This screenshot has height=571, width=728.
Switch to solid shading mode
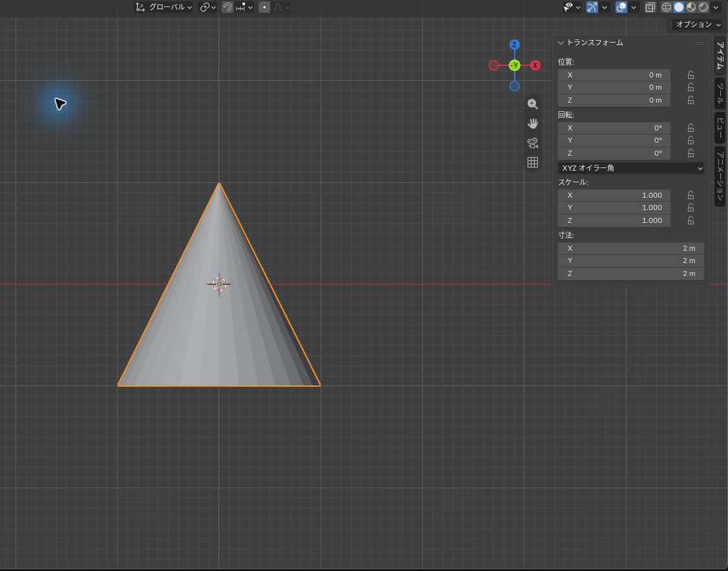coord(679,7)
